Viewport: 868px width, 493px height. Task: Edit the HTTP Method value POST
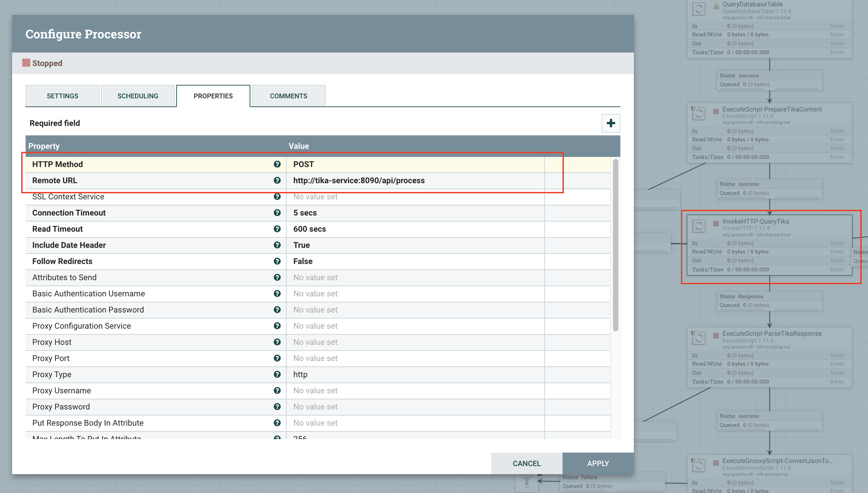coord(415,164)
